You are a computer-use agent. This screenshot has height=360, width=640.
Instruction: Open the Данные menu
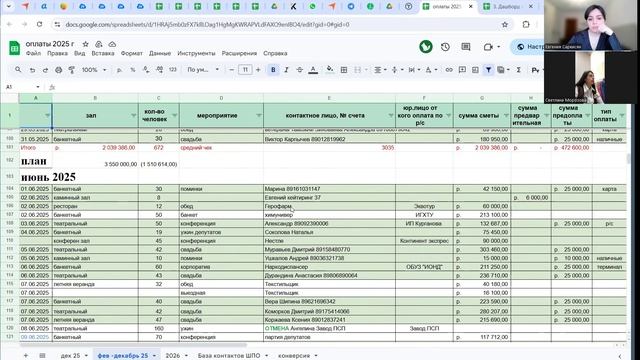tap(160, 53)
